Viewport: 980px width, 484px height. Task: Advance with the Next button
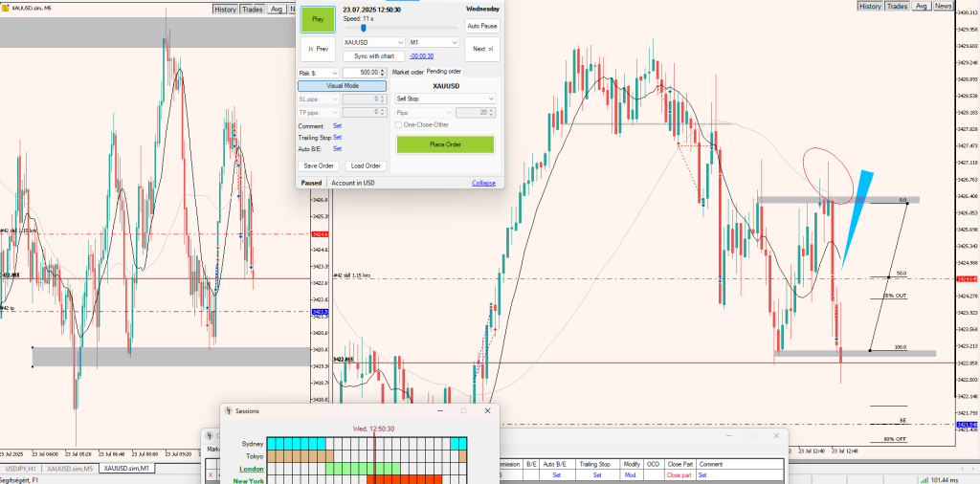pyautogui.click(x=481, y=49)
